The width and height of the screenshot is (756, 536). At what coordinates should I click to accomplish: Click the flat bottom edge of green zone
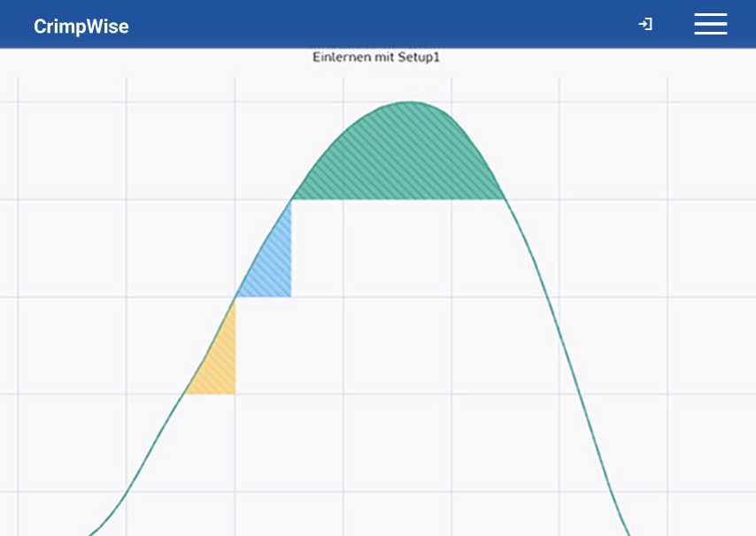pos(398,200)
